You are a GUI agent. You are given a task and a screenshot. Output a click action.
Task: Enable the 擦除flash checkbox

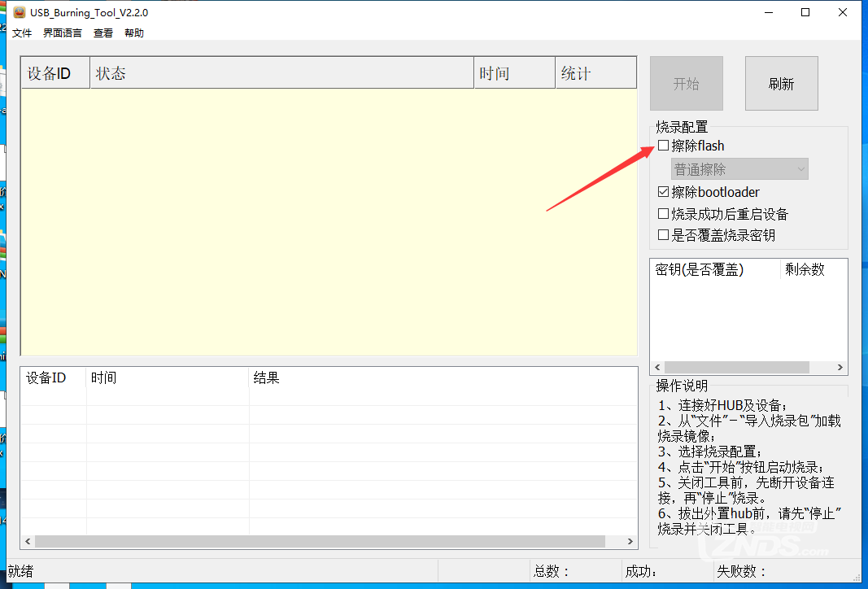(x=663, y=146)
